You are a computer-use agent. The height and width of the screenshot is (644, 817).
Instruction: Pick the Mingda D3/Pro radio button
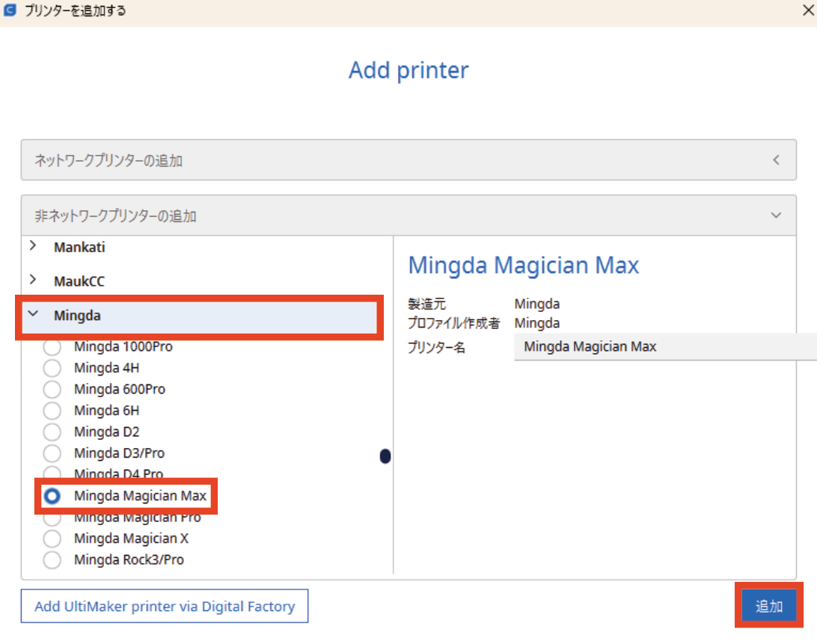52,453
